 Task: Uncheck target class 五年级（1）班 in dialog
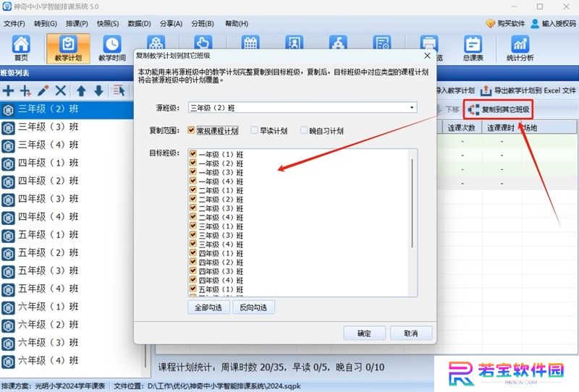tap(193, 289)
